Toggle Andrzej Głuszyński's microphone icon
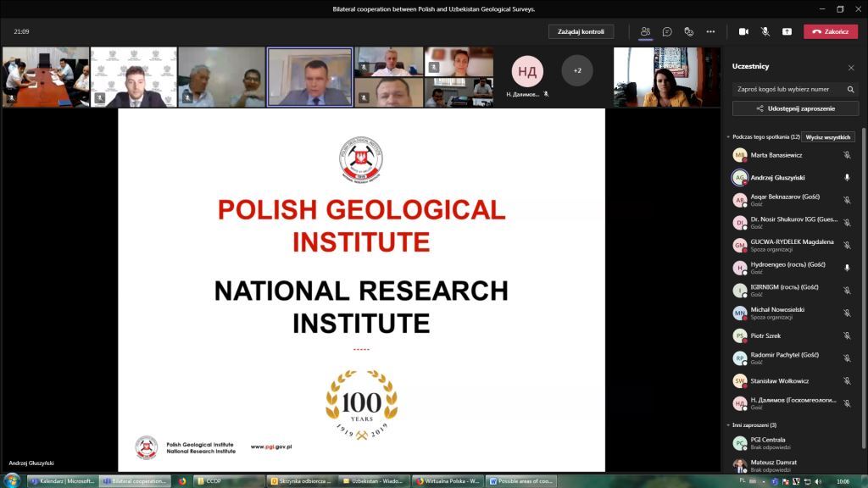Viewport: 868px width, 488px height. click(x=847, y=178)
